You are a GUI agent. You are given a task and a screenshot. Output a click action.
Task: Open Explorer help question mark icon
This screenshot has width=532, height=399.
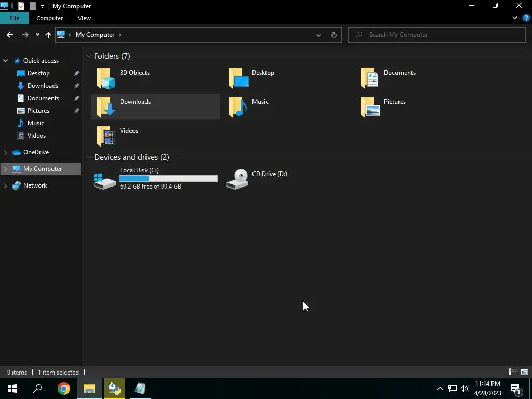[x=526, y=18]
